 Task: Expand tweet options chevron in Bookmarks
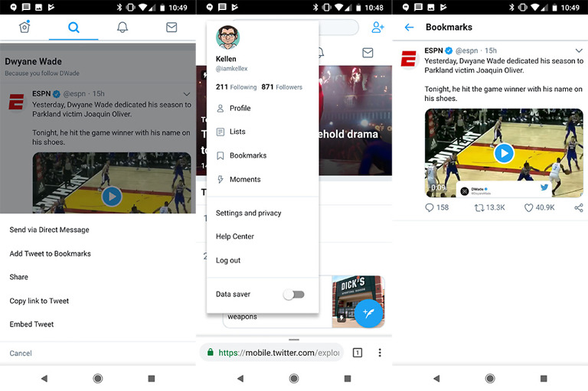579,51
